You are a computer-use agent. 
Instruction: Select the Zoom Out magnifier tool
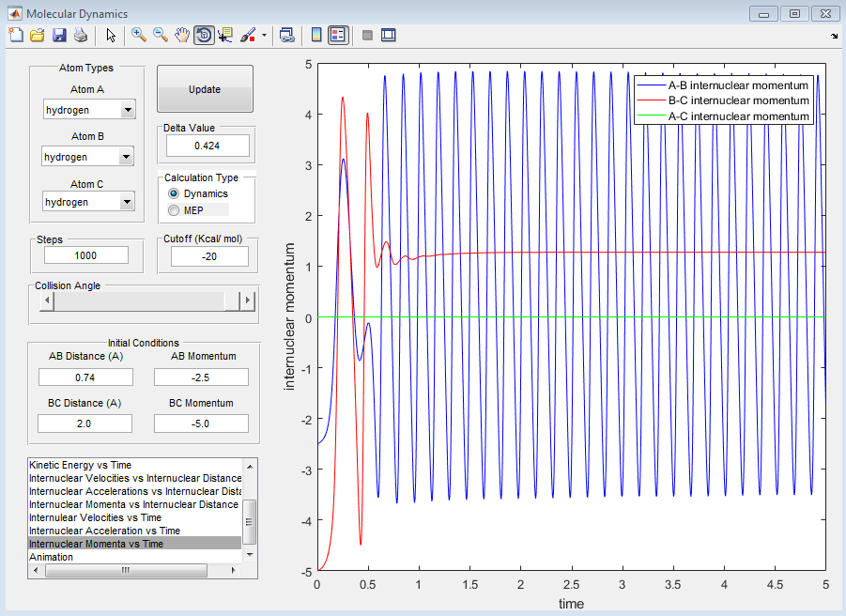point(160,35)
